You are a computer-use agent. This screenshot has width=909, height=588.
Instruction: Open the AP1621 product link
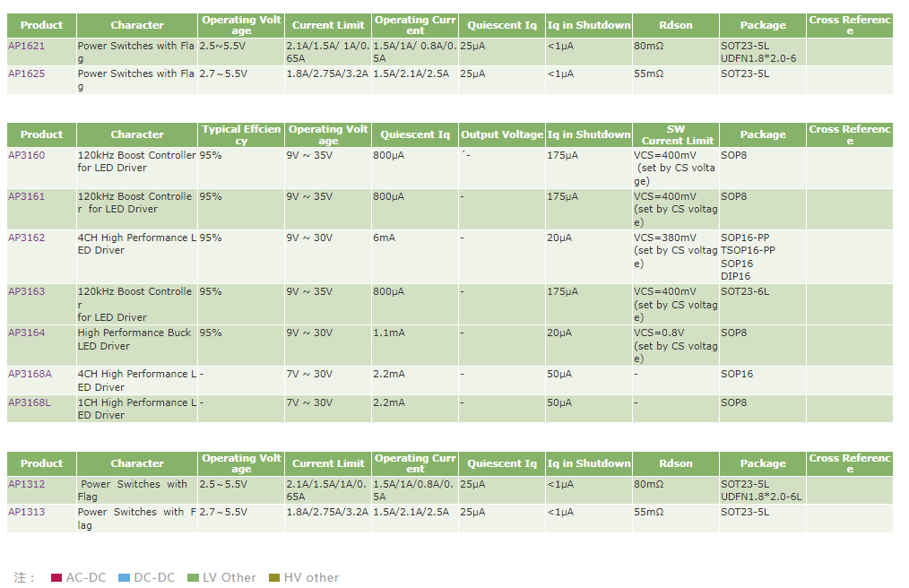26,45
